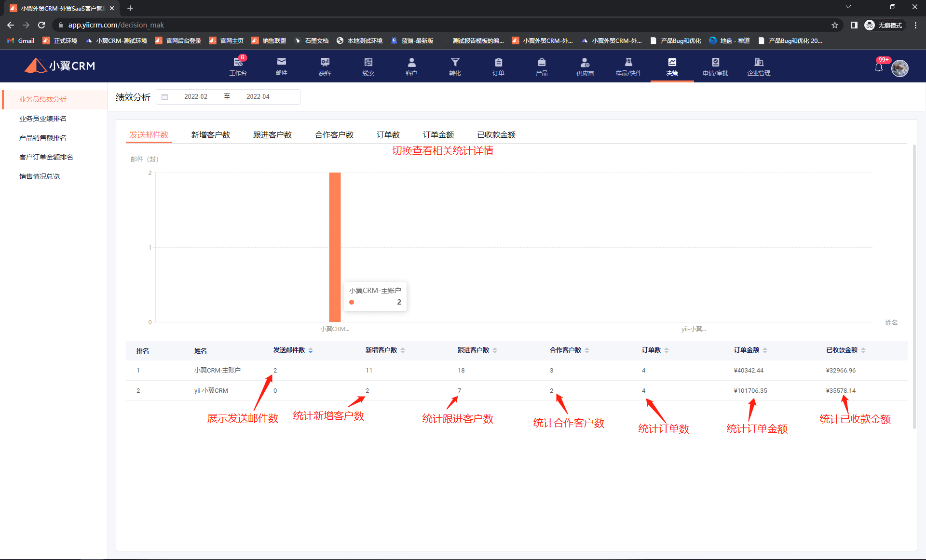Click the yii-小翼CRM name cell
The width and height of the screenshot is (926, 560).
211,391
